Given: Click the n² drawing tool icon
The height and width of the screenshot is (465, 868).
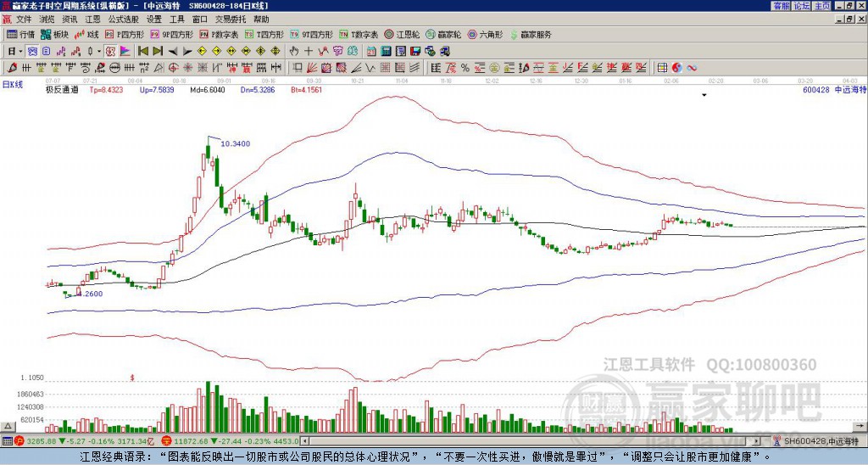Looking at the screenshot, I should tap(144, 68).
